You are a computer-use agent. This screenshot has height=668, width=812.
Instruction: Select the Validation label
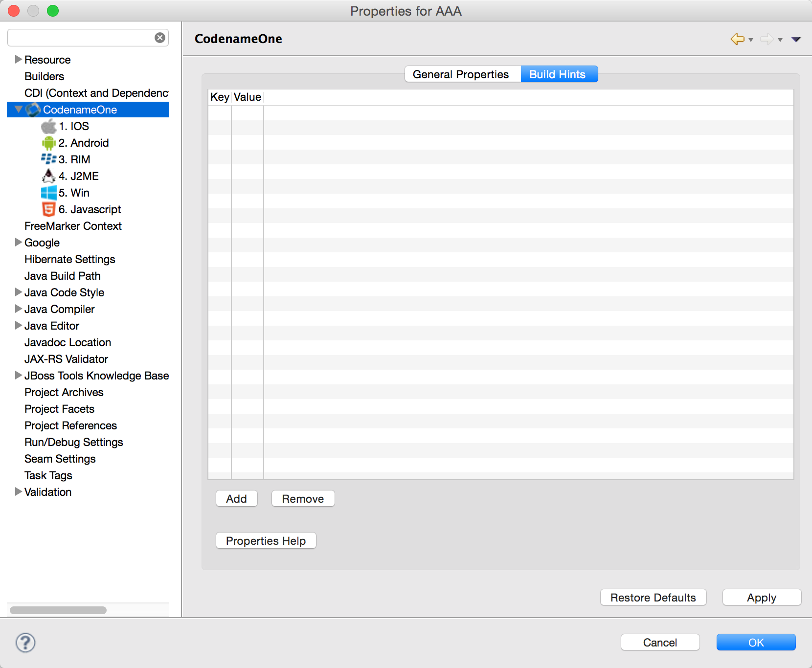tap(48, 492)
